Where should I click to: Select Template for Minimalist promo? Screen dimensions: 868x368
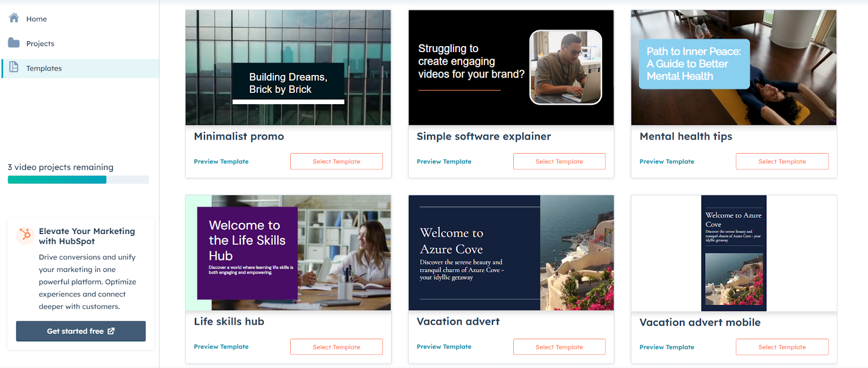pos(336,161)
